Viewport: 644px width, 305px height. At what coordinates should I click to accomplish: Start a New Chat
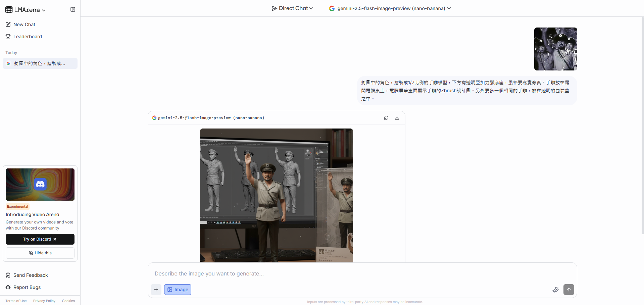coord(24,24)
